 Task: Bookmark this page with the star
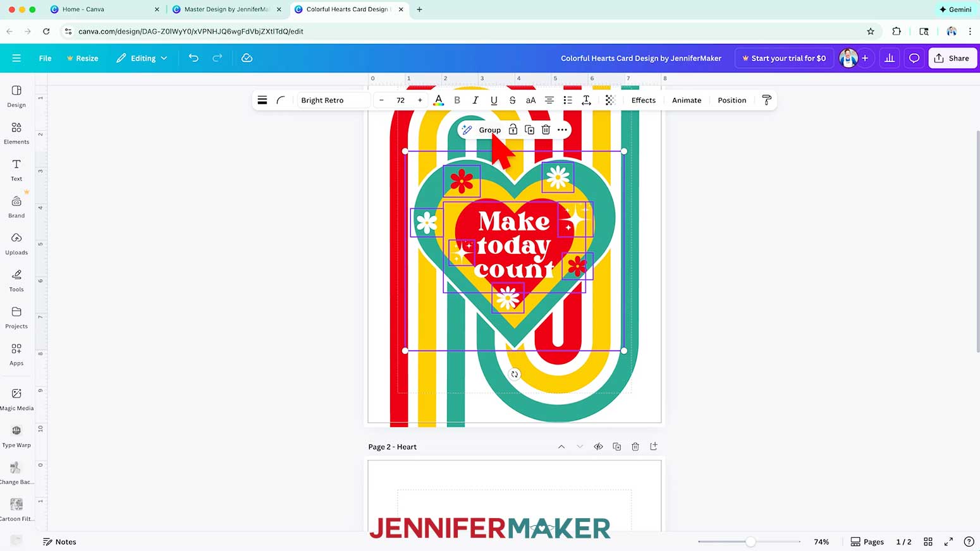[871, 31]
